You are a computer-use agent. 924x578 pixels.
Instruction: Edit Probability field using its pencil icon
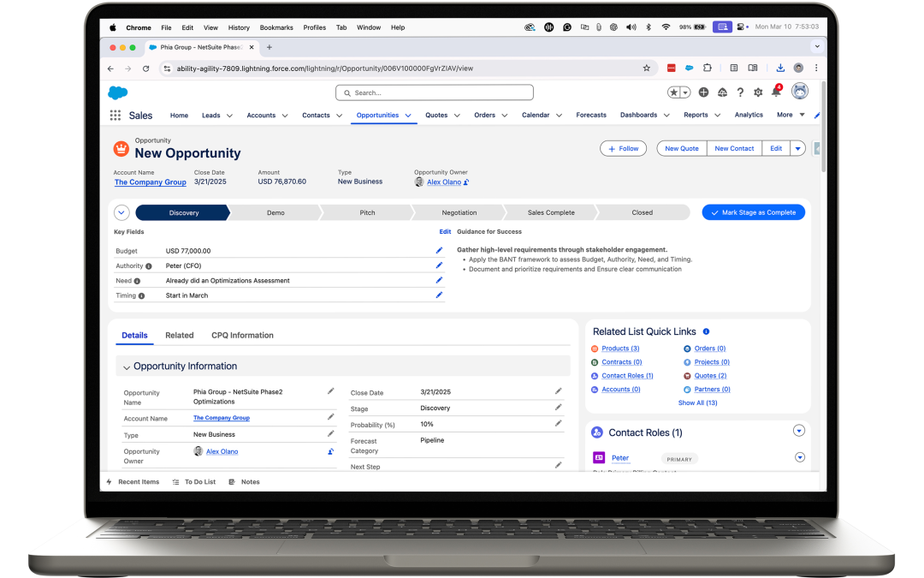coord(558,424)
